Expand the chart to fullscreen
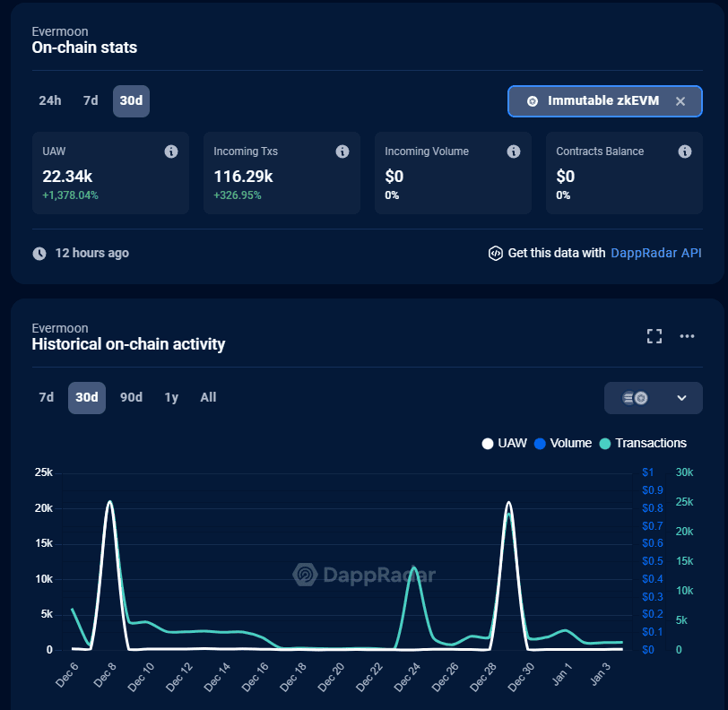The width and height of the screenshot is (728, 710). [654, 336]
